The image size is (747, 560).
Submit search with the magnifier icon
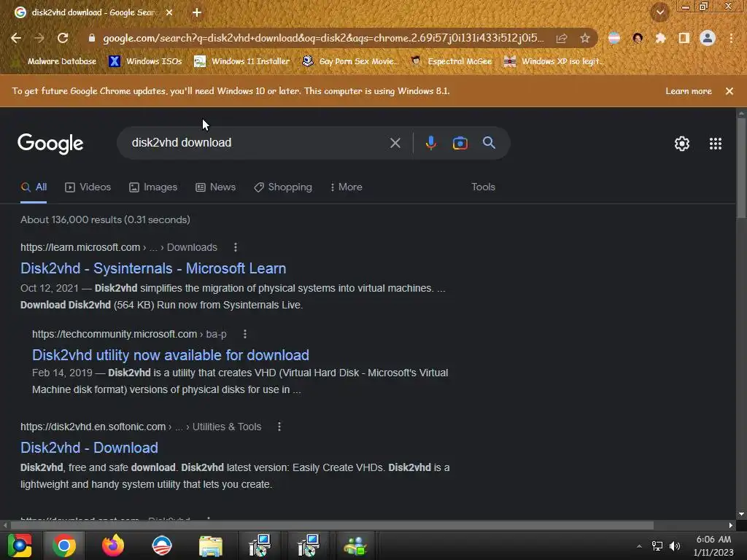point(489,142)
